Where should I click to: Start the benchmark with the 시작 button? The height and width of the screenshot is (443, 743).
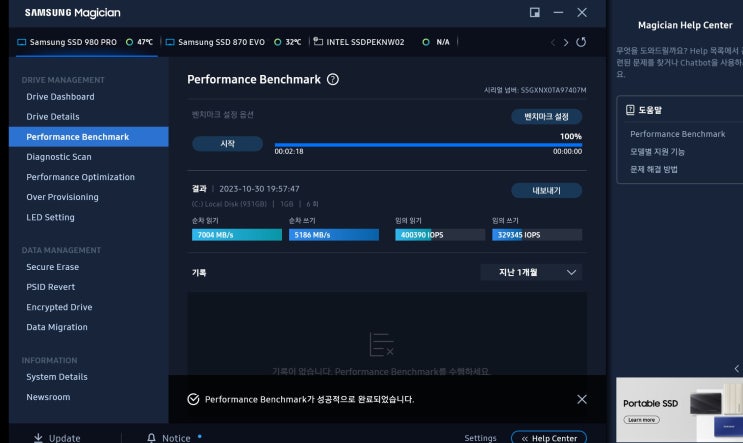pyautogui.click(x=227, y=144)
